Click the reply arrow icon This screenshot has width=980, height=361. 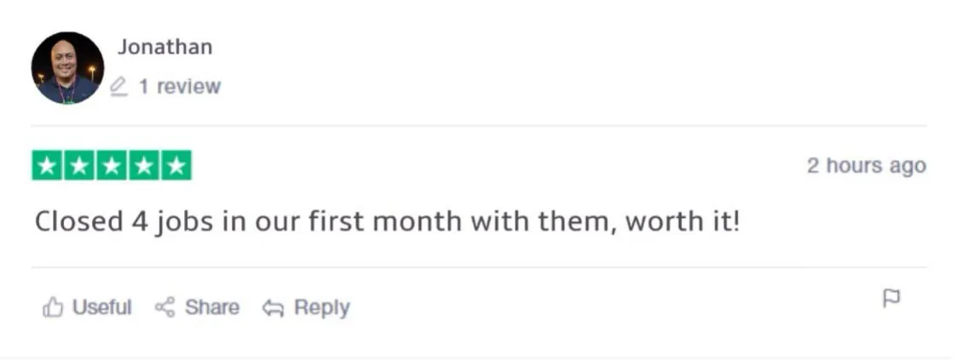pos(273,308)
